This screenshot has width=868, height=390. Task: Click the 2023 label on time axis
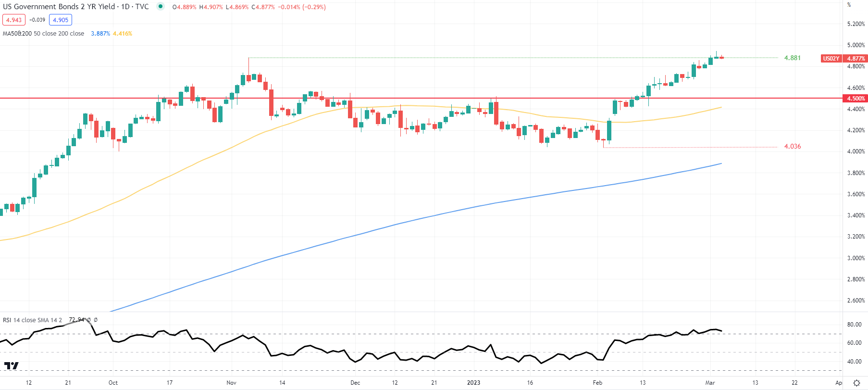coord(473,383)
